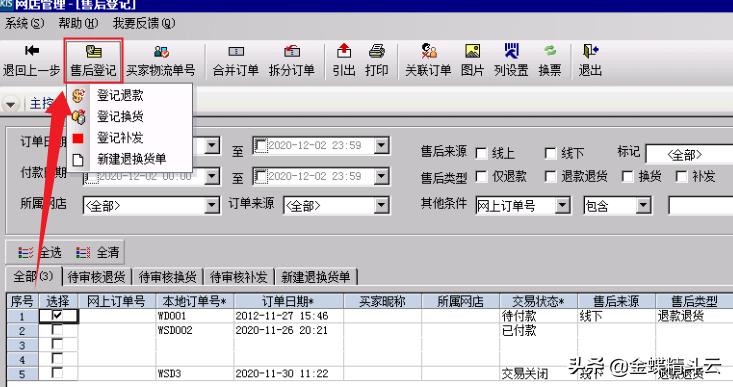Switch to the 全部(3) tab
Image resolution: width=733 pixels, height=387 pixels.
33,276
